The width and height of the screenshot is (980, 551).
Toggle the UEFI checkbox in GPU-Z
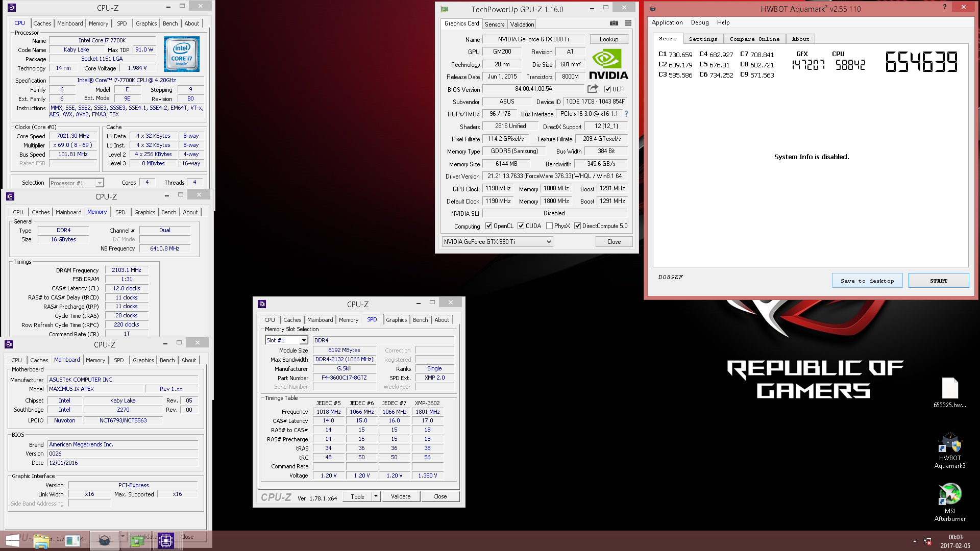click(x=607, y=89)
